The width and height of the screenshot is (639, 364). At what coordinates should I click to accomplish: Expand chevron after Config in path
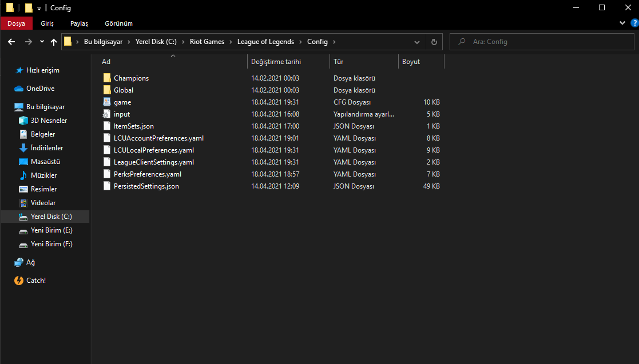pos(334,42)
